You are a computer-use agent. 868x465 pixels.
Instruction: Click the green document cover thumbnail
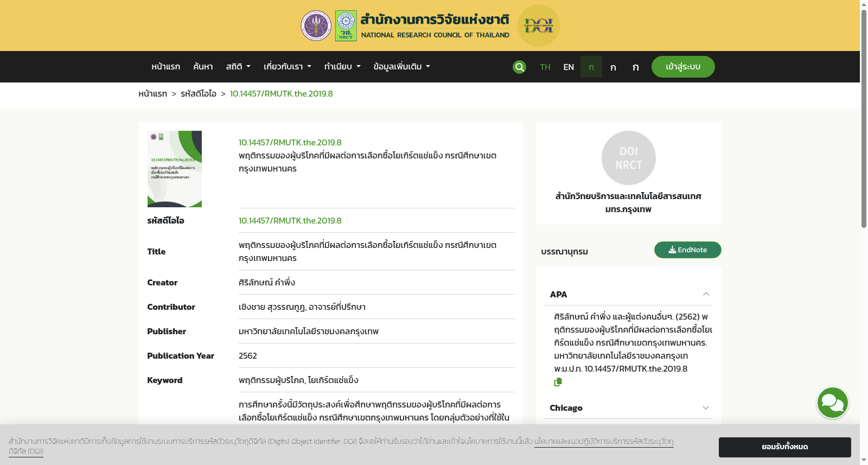click(175, 169)
